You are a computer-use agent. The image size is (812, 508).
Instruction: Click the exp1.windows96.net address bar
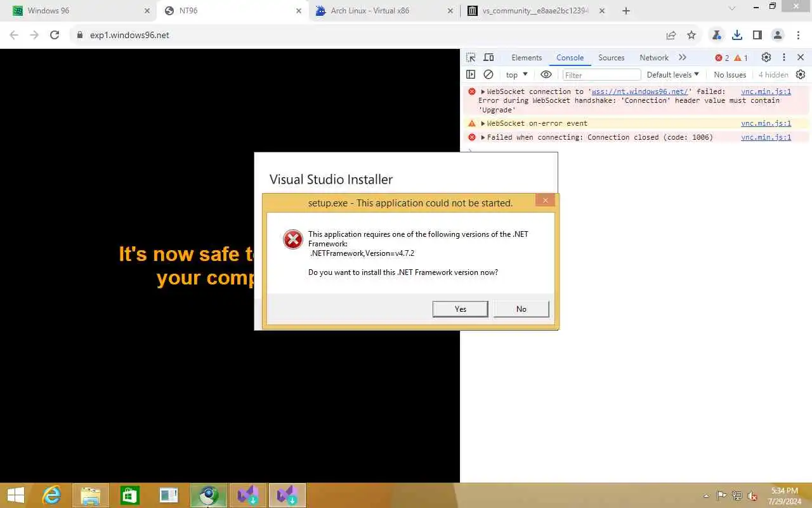point(368,35)
